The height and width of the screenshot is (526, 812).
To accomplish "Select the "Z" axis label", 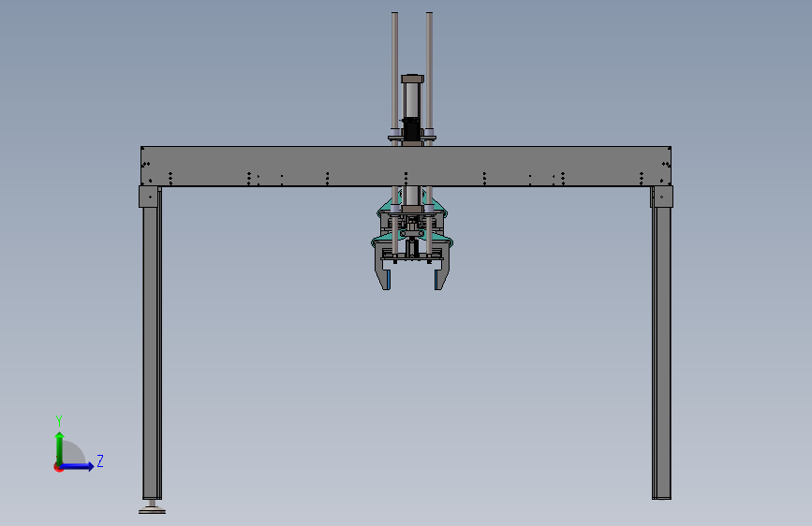I will point(100,460).
